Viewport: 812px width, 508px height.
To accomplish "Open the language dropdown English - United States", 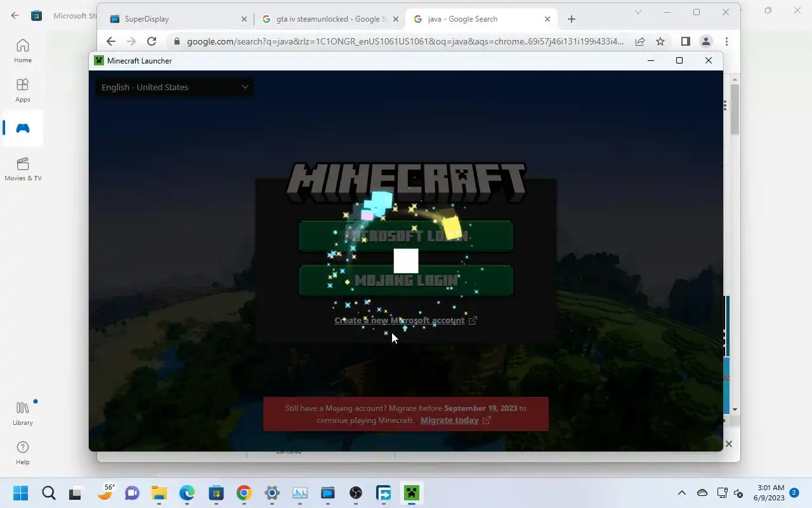I will coord(174,87).
